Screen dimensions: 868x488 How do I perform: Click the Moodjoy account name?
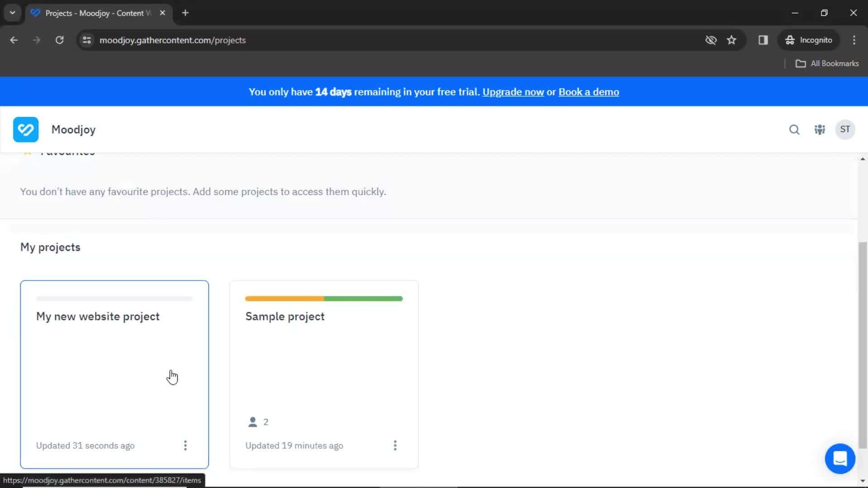(74, 130)
